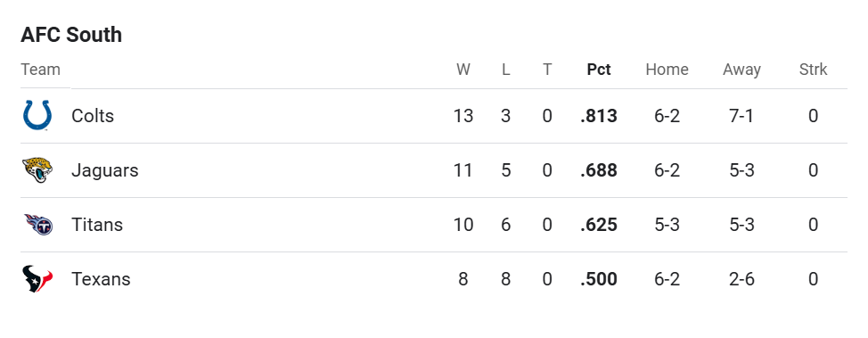
Task: Select Texans 2-6 away record
Action: click(x=741, y=279)
